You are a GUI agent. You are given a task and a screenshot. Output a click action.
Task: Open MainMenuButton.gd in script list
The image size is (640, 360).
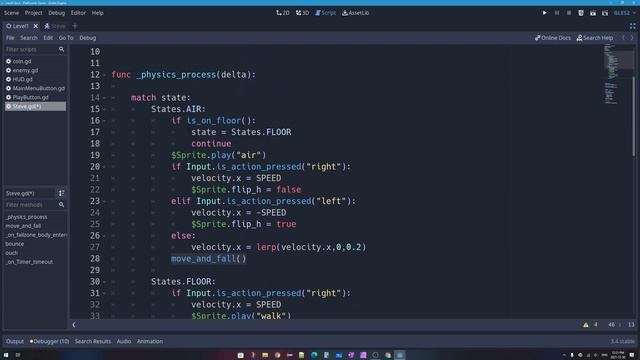tap(35, 88)
